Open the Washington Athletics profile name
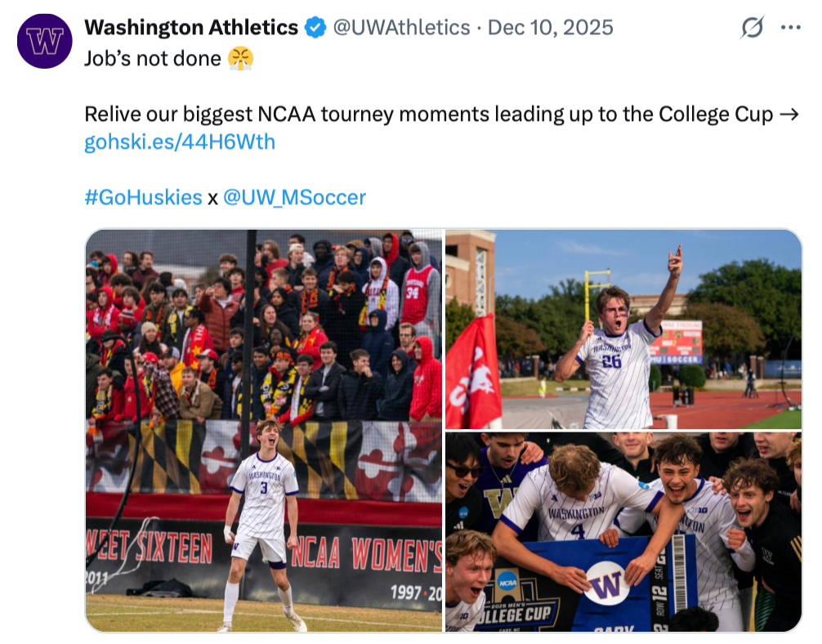This screenshot has width=822, height=644. tap(191, 28)
